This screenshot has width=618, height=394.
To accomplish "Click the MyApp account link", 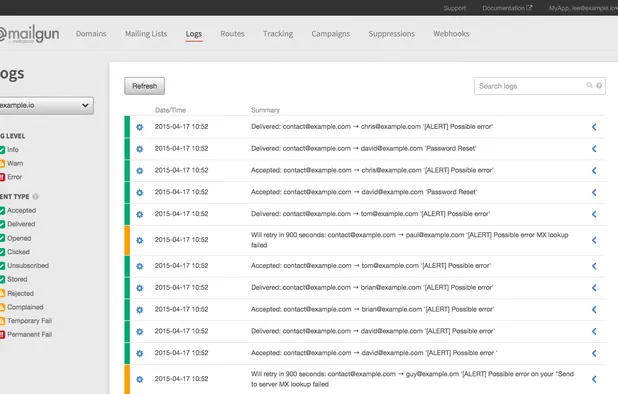I will point(583,8).
